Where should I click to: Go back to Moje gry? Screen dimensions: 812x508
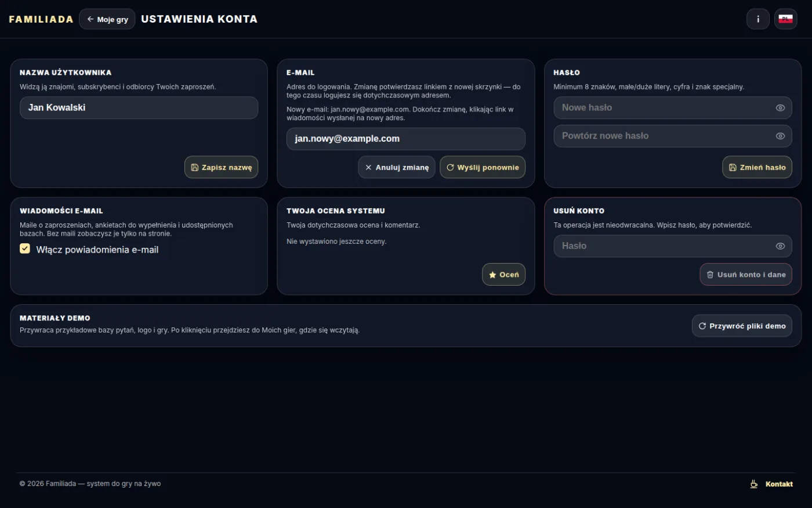point(107,19)
